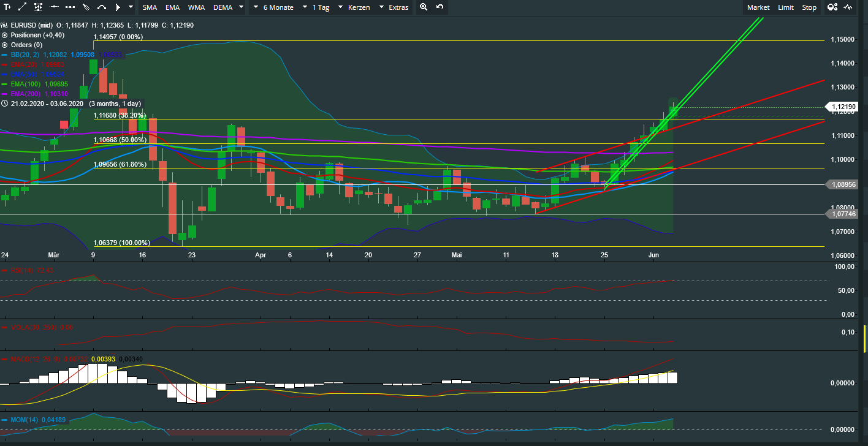
Task: Click the MACD indicator label
Action: coord(34,358)
